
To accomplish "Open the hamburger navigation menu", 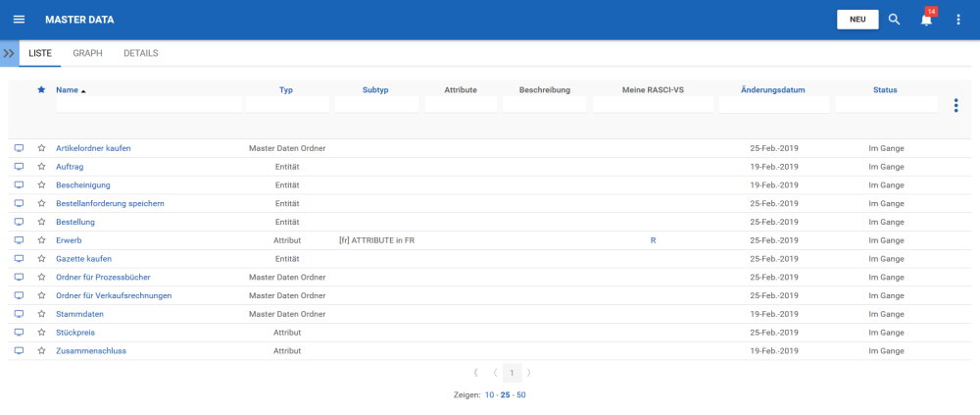I will pos(19,20).
